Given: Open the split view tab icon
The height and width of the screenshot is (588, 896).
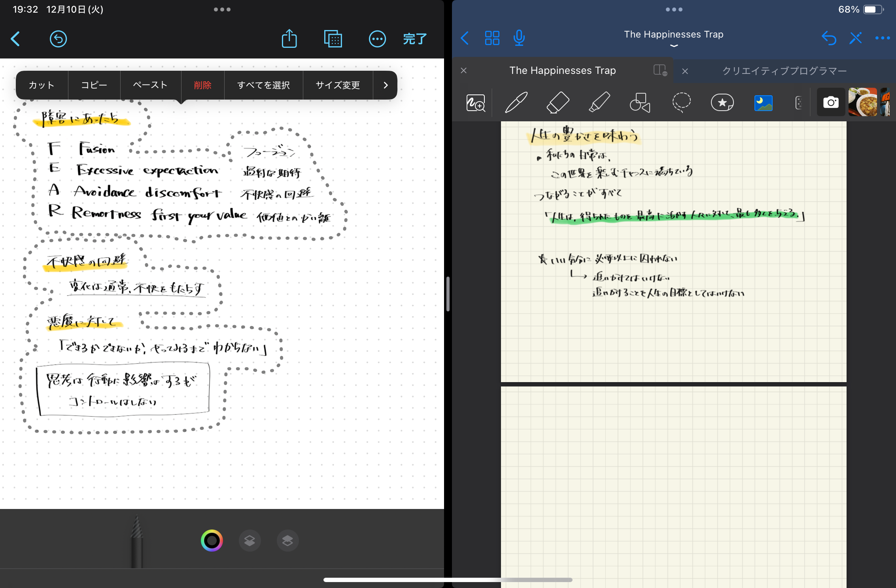Looking at the screenshot, I should click(660, 70).
